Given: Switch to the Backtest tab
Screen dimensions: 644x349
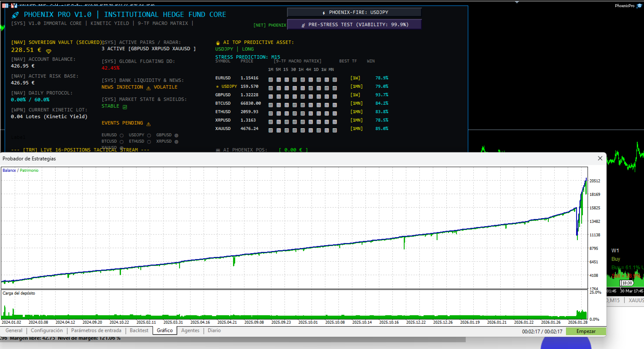Looking at the screenshot, I should click(x=139, y=330).
